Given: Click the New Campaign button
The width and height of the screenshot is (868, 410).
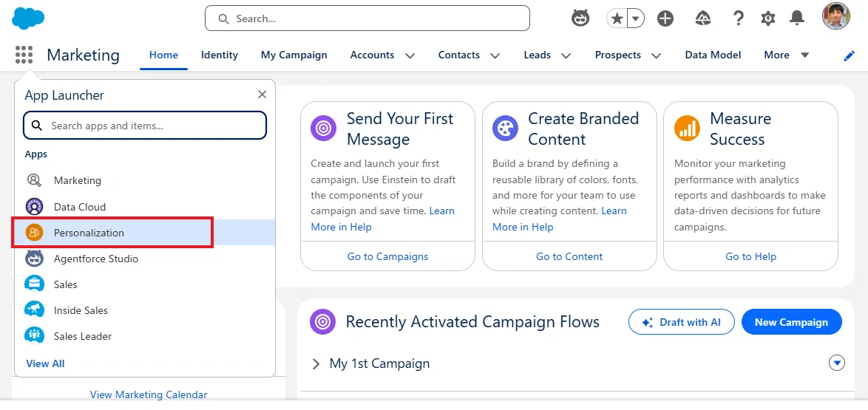Looking at the screenshot, I should click(791, 322).
